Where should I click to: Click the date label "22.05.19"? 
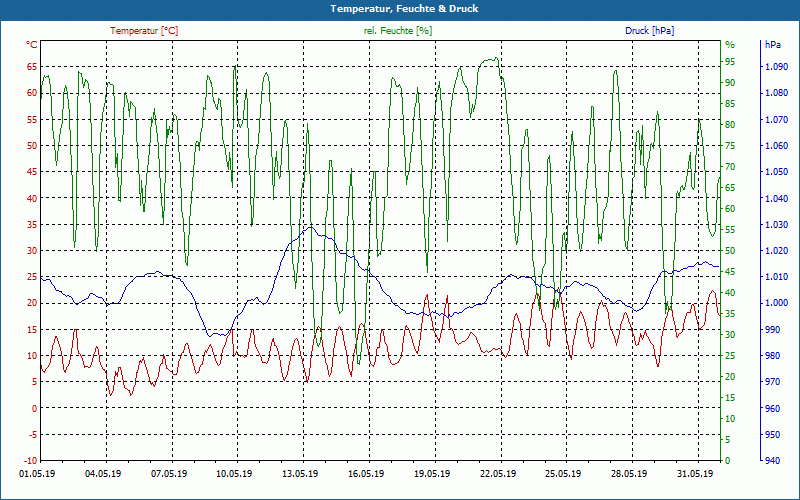(x=498, y=474)
